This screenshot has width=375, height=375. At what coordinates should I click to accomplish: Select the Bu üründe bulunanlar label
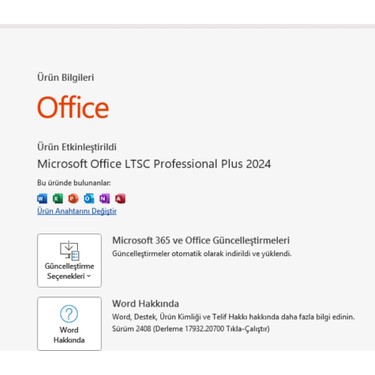74,183
